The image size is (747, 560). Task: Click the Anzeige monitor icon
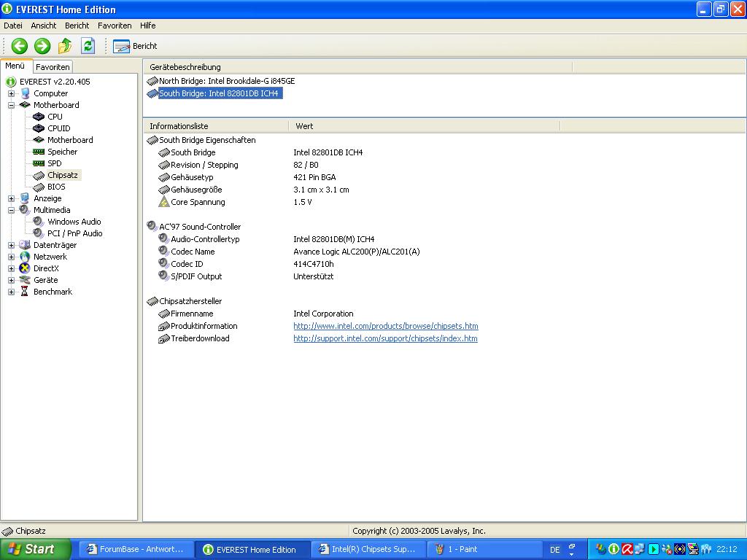(25, 198)
